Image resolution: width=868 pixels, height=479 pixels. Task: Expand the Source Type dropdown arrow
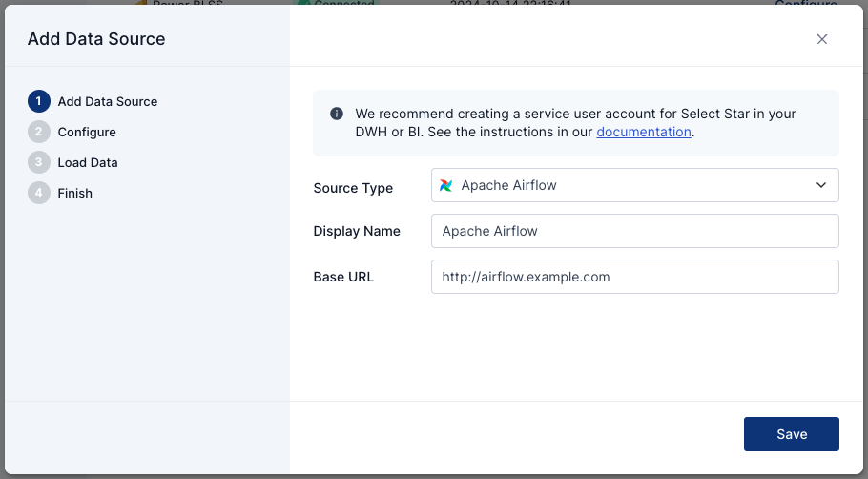[x=821, y=185]
